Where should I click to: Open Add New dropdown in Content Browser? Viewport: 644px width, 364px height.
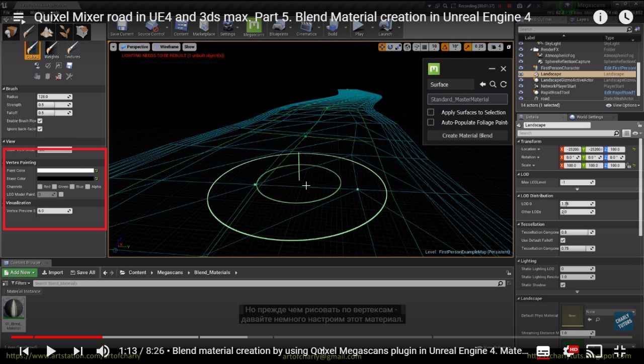[20, 272]
